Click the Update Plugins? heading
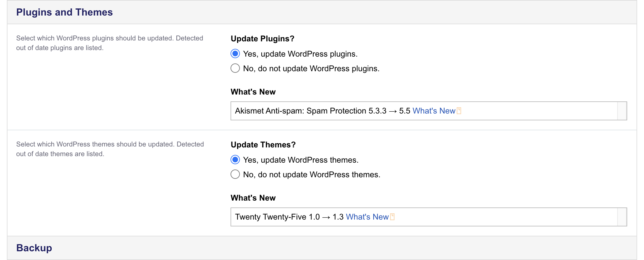Image resolution: width=644 pixels, height=260 pixels. click(x=262, y=39)
